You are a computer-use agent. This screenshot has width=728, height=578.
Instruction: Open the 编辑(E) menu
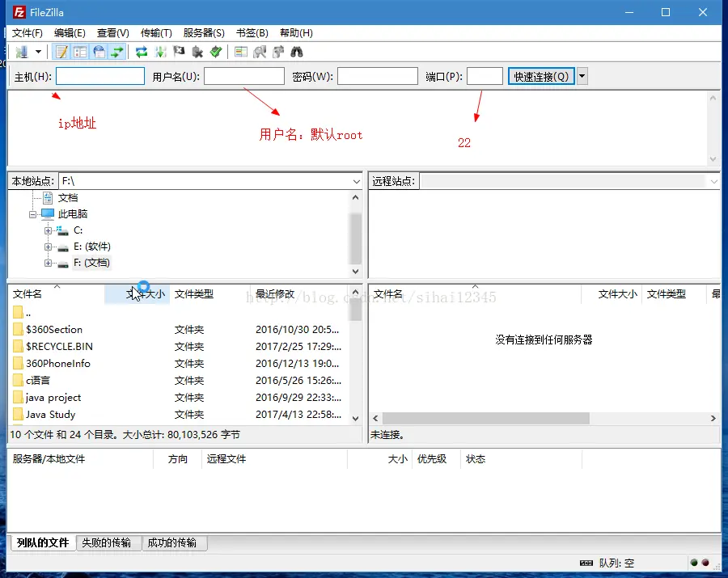pyautogui.click(x=70, y=33)
